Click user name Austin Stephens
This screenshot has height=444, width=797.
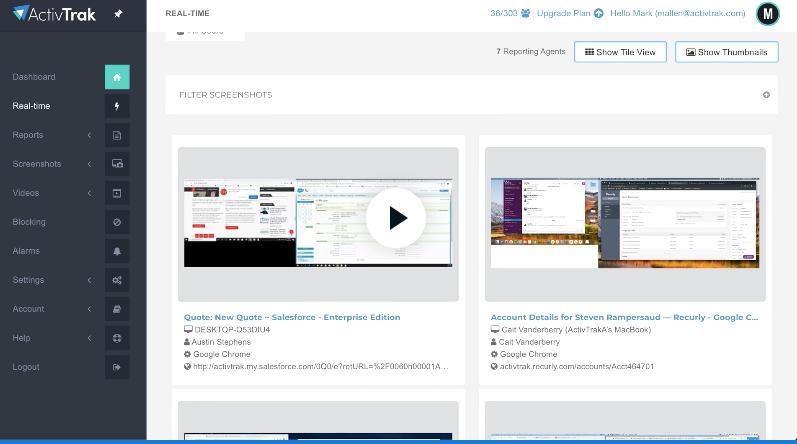pos(221,342)
